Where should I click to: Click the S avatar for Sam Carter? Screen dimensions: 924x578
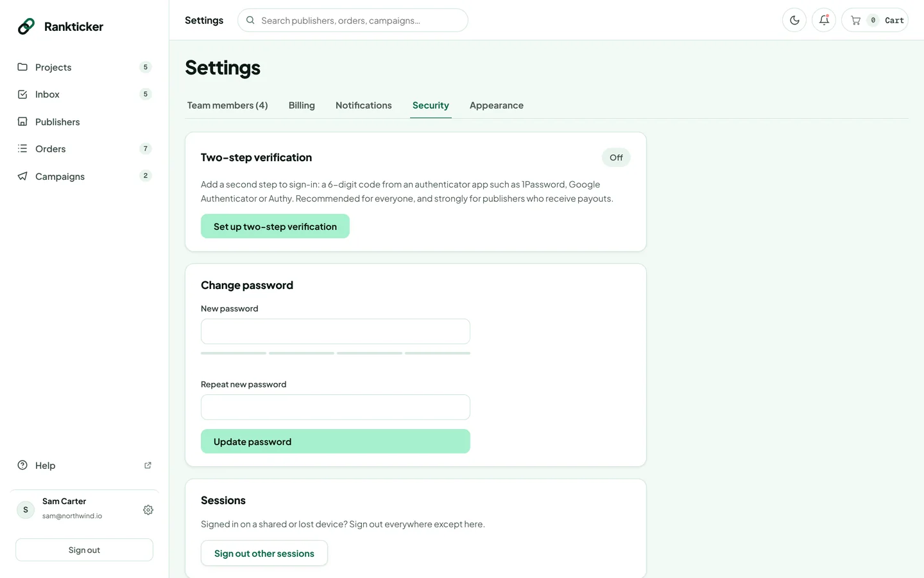(26, 510)
